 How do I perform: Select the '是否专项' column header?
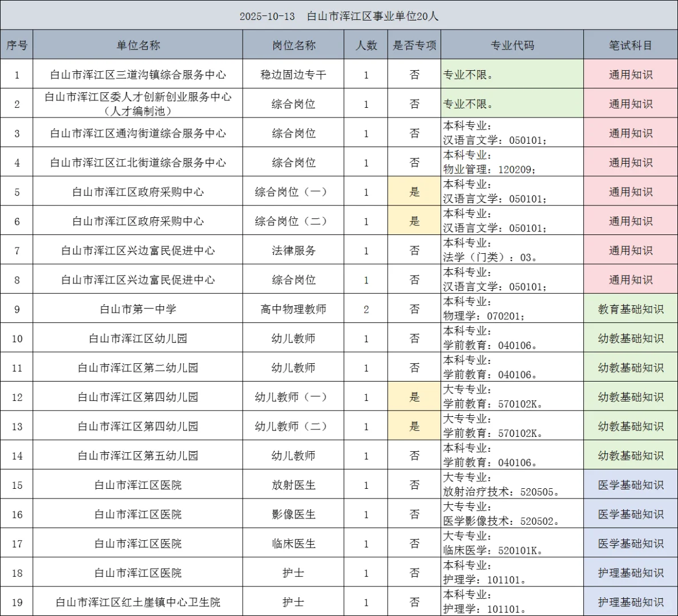click(414, 45)
